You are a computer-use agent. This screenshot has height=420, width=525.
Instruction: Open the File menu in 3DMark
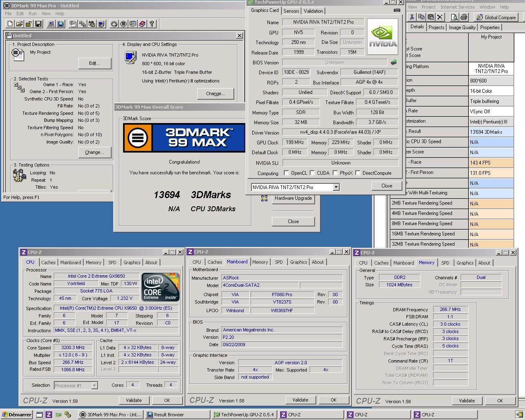8,14
